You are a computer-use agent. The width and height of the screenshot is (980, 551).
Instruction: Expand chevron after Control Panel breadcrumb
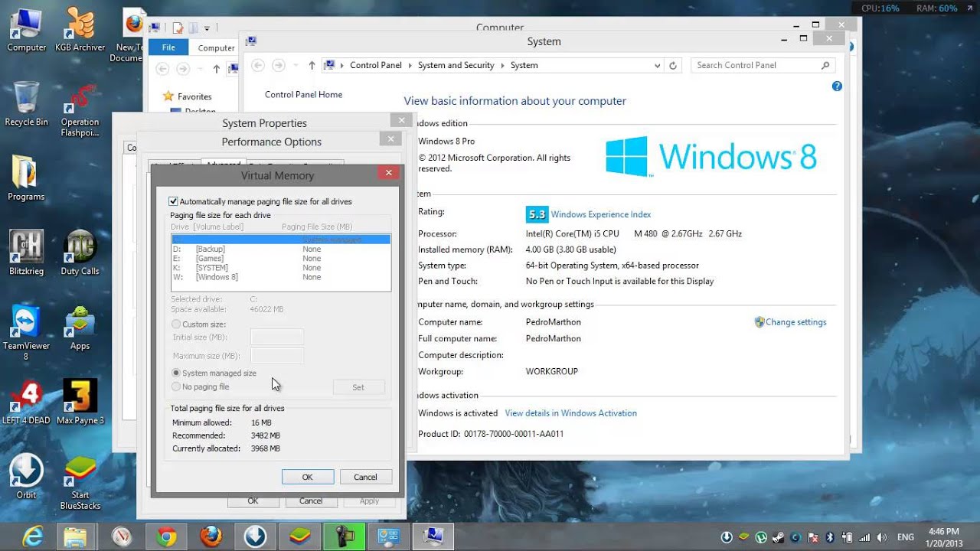point(410,66)
